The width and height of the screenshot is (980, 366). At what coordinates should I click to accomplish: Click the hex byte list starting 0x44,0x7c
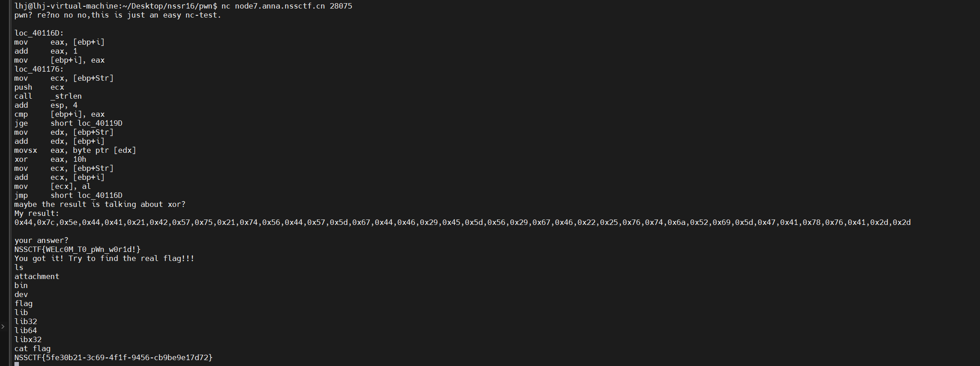(x=463, y=222)
